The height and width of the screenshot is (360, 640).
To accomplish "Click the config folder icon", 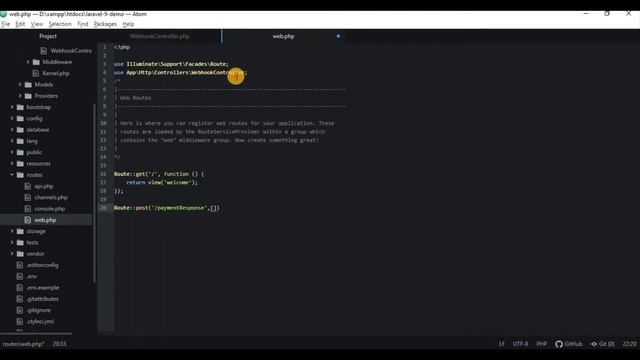I will tap(20, 118).
